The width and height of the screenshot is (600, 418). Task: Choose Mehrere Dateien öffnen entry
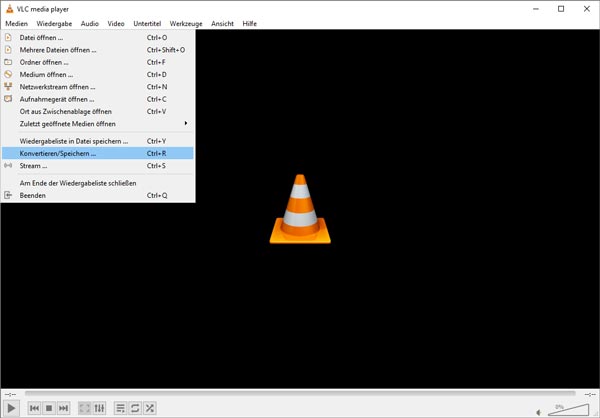[x=98, y=50]
